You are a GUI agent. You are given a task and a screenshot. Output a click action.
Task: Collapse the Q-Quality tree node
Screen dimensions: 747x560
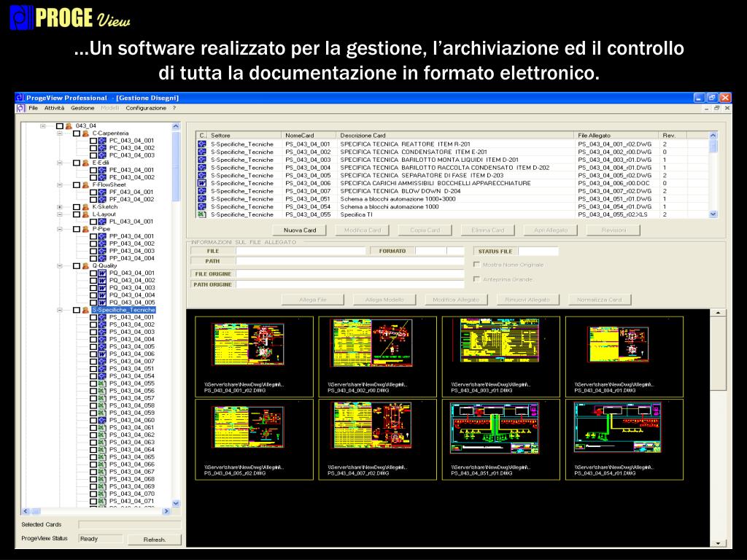tap(60, 265)
